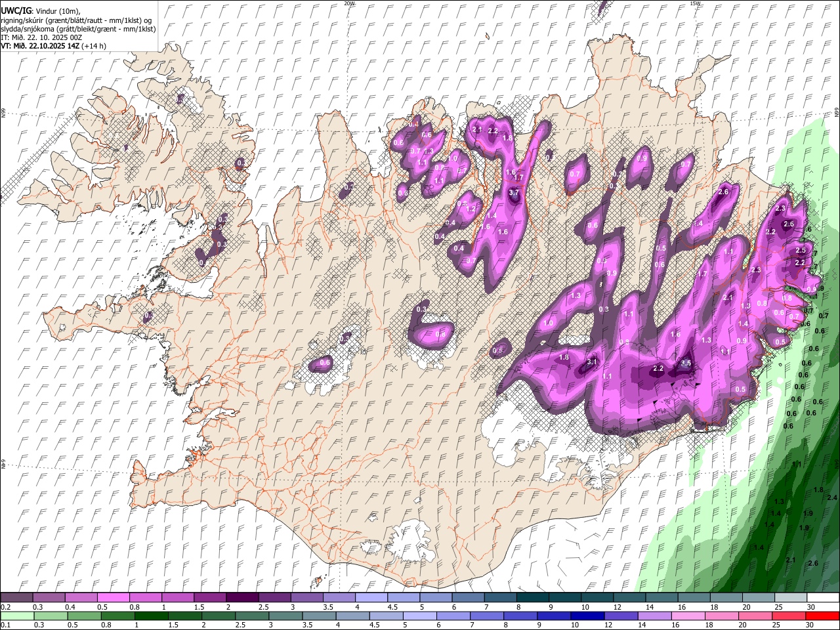This screenshot has width=840, height=630.
Task: Click the 0.1 label under the bottom legend row
Action: click(5, 625)
